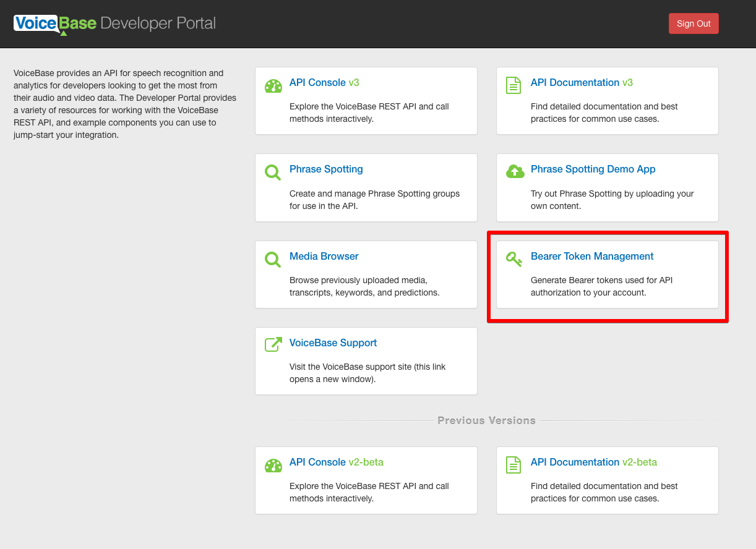
Task: Open the API Console v3 link
Action: [x=324, y=83]
